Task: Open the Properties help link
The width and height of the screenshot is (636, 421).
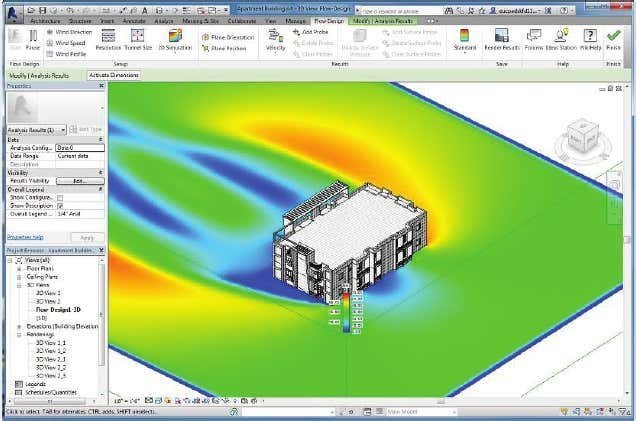Action: tap(25, 237)
